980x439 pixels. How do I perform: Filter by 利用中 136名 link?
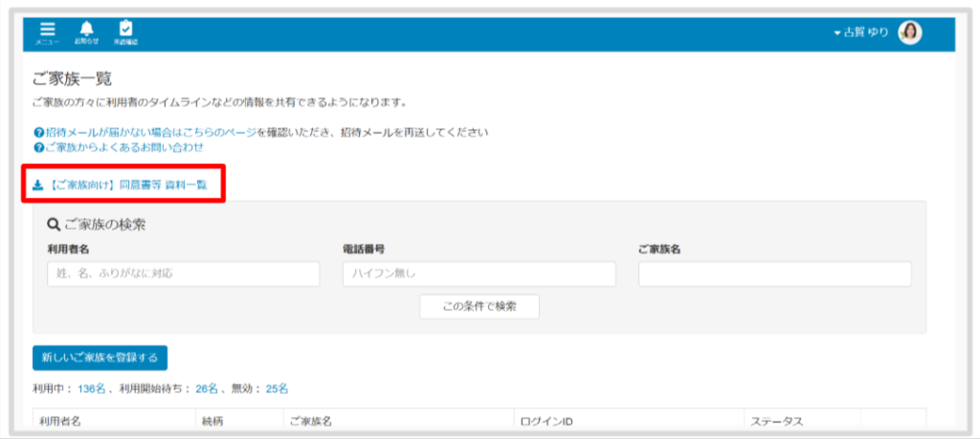coord(92,389)
